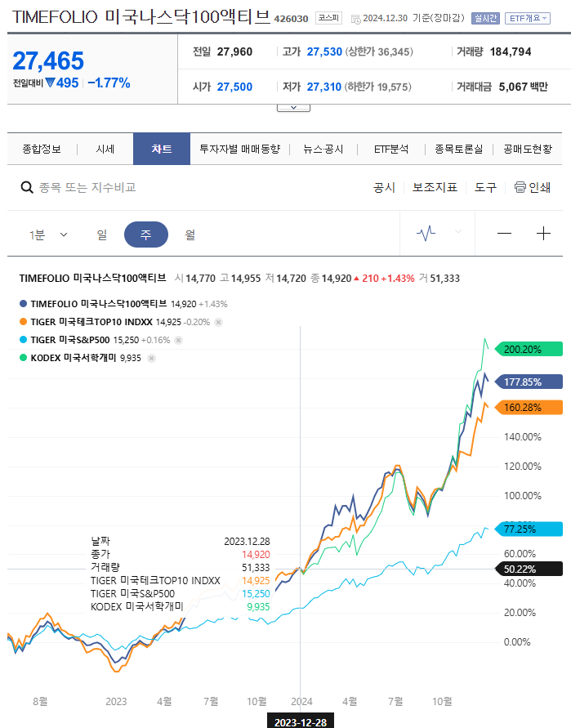Select the 주 weekly period

(145, 234)
